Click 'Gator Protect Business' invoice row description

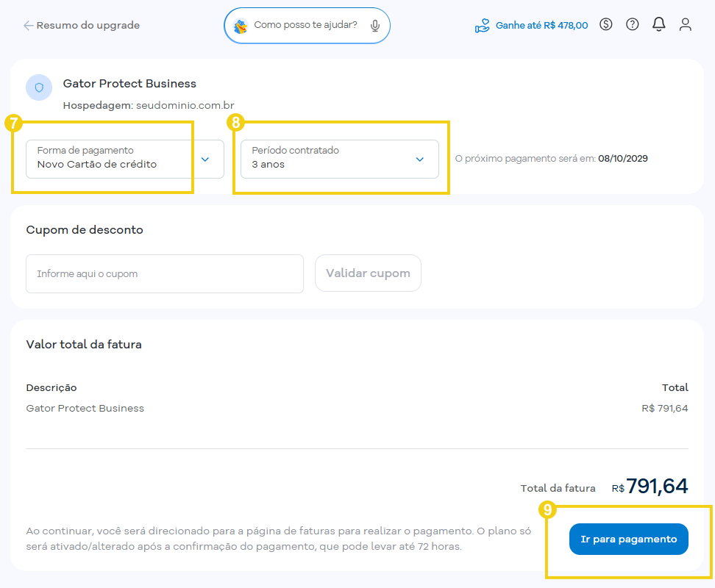click(85, 409)
